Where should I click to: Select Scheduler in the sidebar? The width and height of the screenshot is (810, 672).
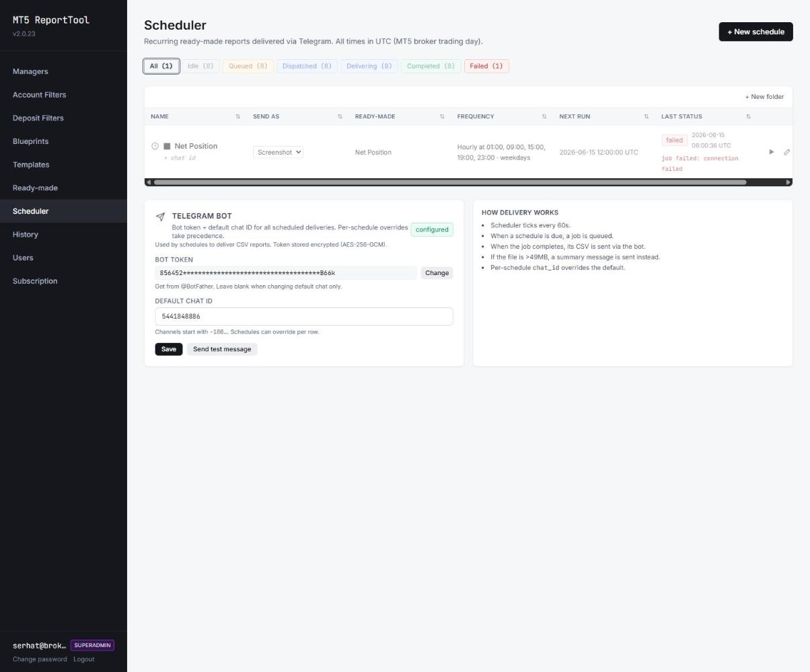coord(63,211)
